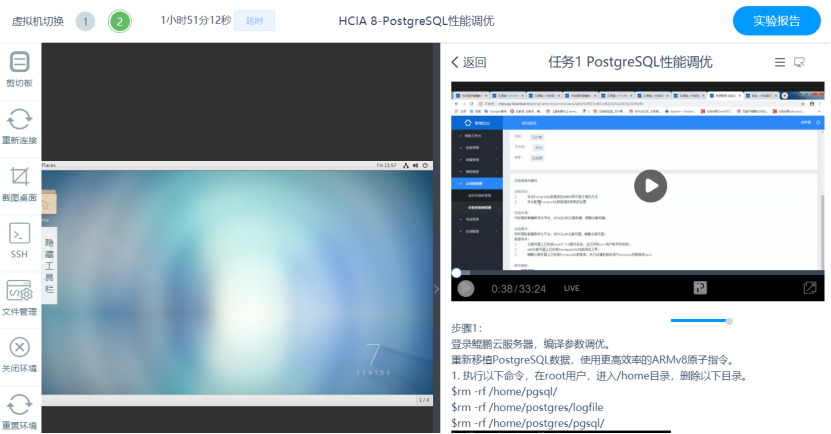831x434 pixels.
Task: Click the screen display icon beside list icon
Action: point(800,62)
